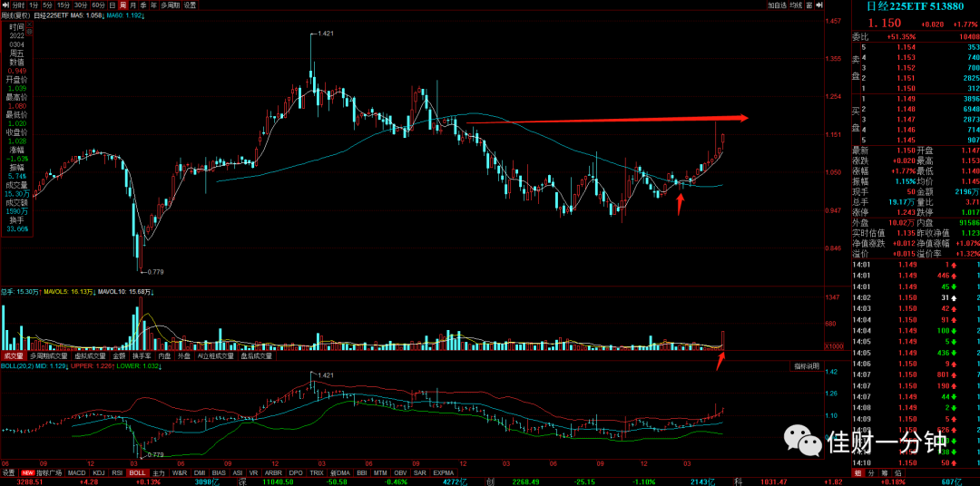Screen dimensions: 980x486
Task: Switch indicator to W&R
Action: click(x=180, y=473)
